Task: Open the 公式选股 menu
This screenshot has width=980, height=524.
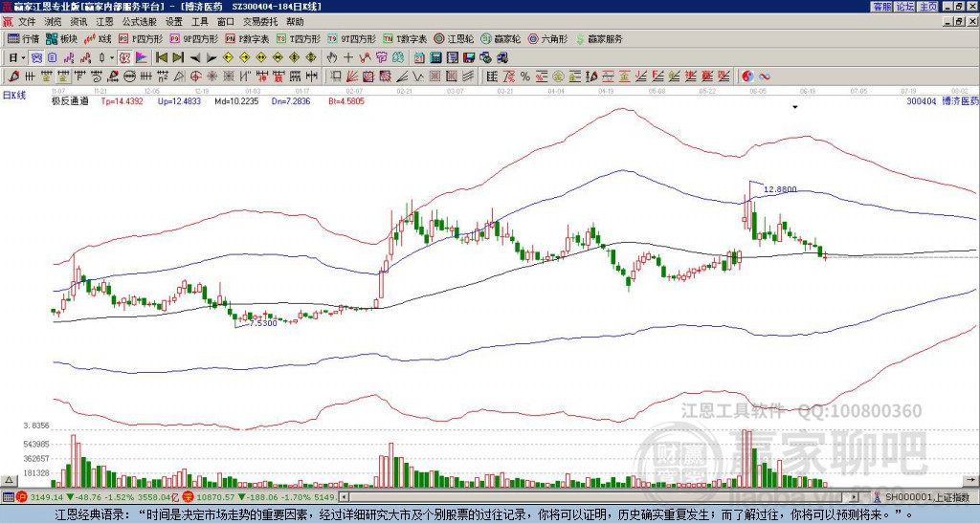Action: (x=140, y=22)
